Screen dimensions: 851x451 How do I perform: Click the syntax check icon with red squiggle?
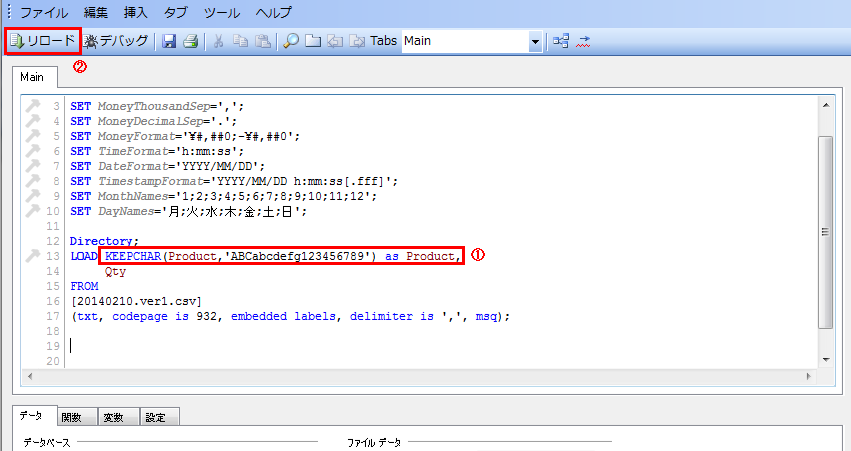point(583,41)
